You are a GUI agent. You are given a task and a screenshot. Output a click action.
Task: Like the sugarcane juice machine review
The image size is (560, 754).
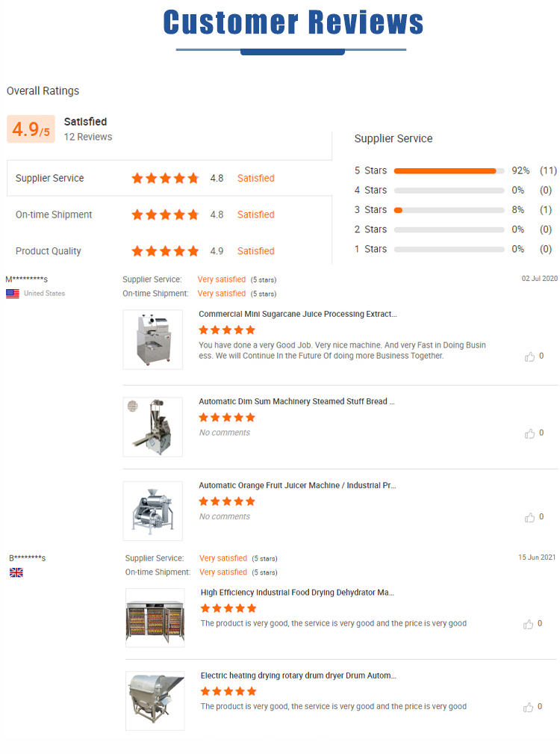(529, 356)
